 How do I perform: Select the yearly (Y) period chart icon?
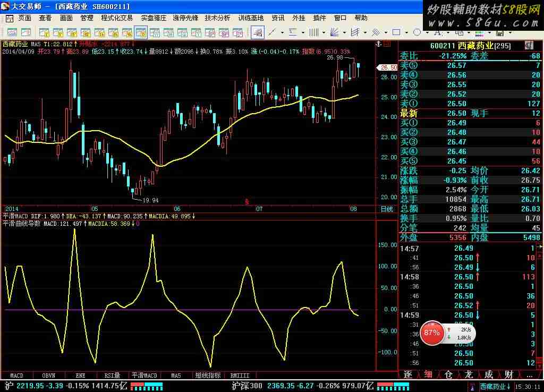(x=197, y=32)
